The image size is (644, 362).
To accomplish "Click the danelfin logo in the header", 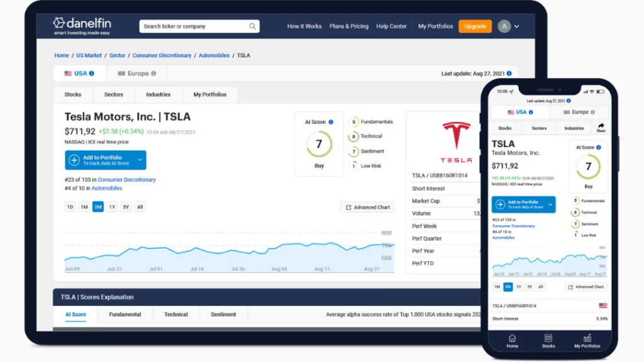I will [82, 26].
